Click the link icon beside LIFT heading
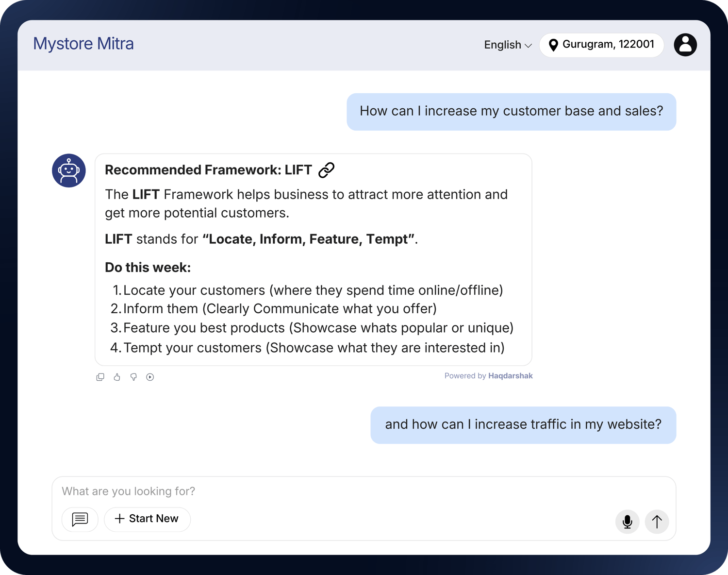The height and width of the screenshot is (575, 728). pos(326,170)
